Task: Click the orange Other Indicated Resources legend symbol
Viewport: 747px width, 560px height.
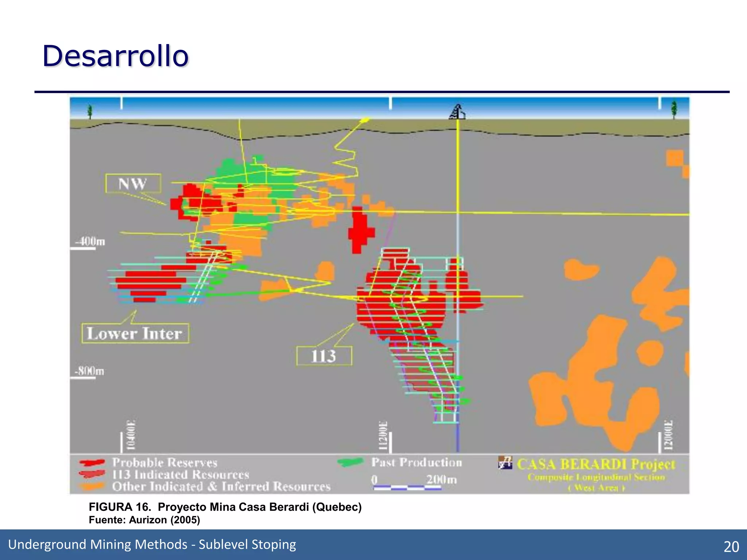Action: click(92, 486)
